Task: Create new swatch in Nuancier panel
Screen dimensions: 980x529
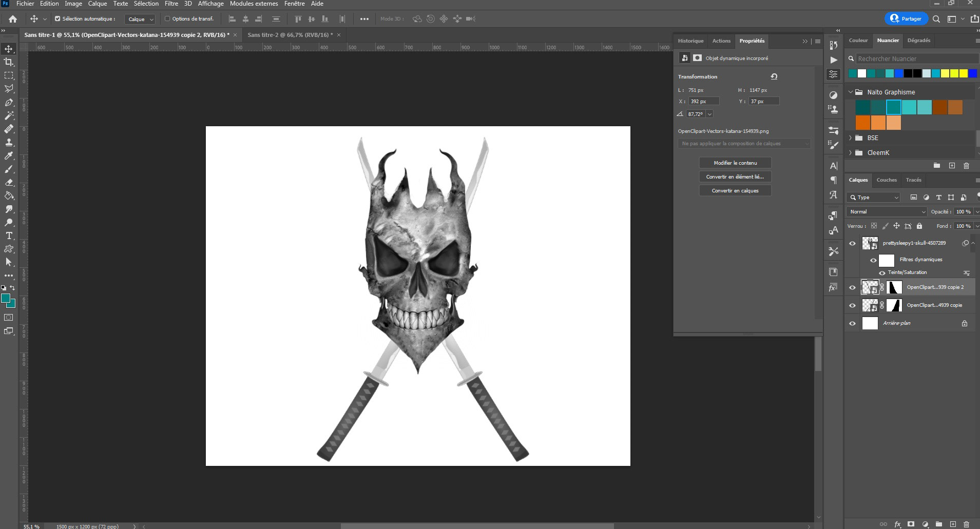Action: tap(952, 165)
